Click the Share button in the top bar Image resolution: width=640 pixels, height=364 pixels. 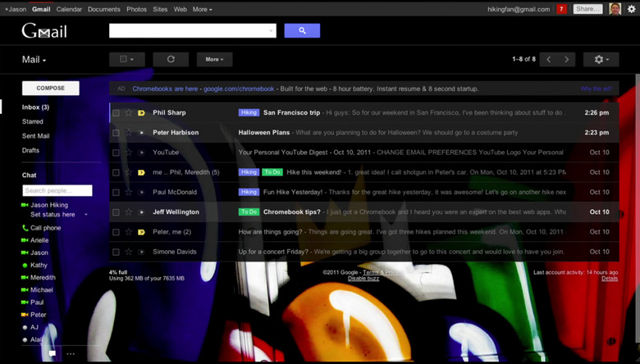(x=587, y=9)
